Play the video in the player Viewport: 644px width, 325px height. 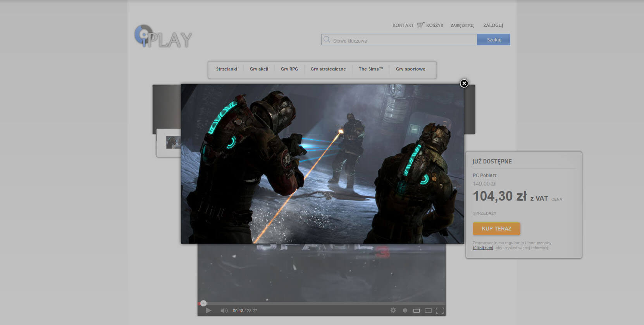coord(208,310)
